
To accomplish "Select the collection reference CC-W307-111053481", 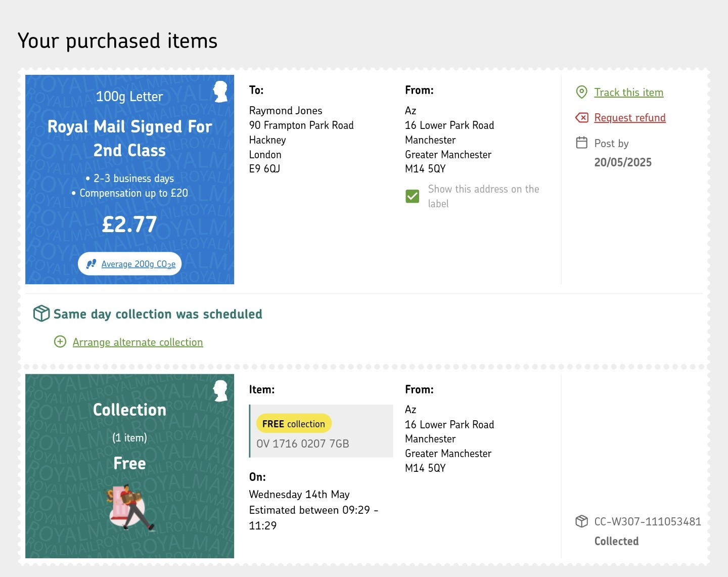I will pyautogui.click(x=648, y=521).
